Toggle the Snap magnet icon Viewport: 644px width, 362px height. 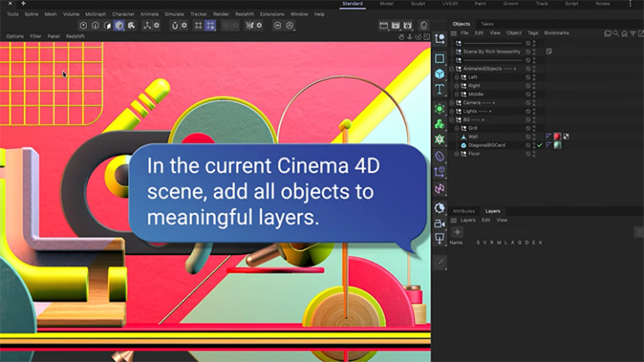175,25
